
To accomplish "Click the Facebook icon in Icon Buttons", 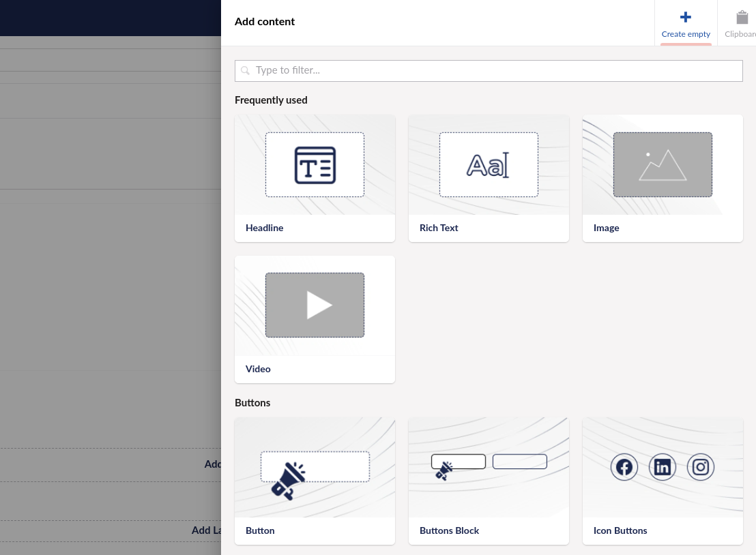I will tap(624, 467).
